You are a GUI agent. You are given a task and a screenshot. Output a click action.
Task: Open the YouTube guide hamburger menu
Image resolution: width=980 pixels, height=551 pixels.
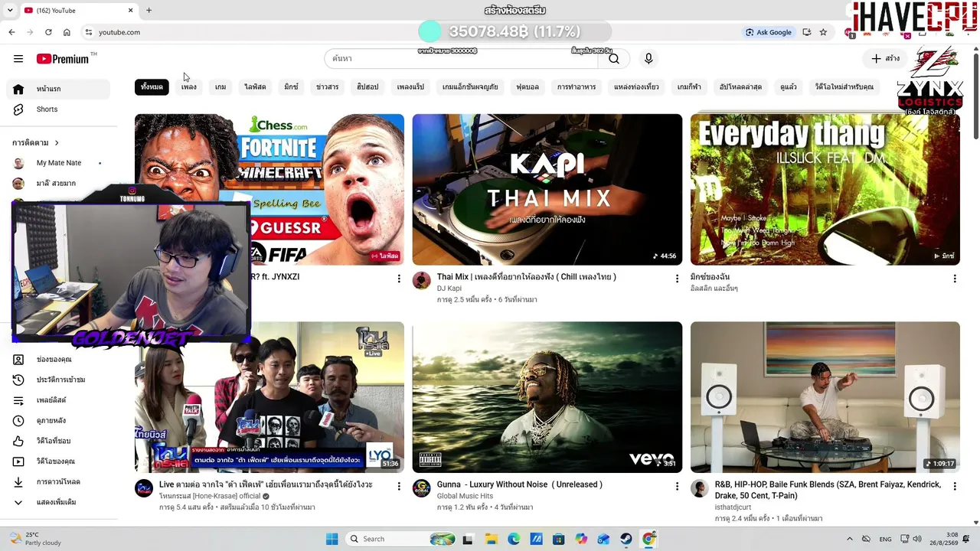tap(18, 59)
